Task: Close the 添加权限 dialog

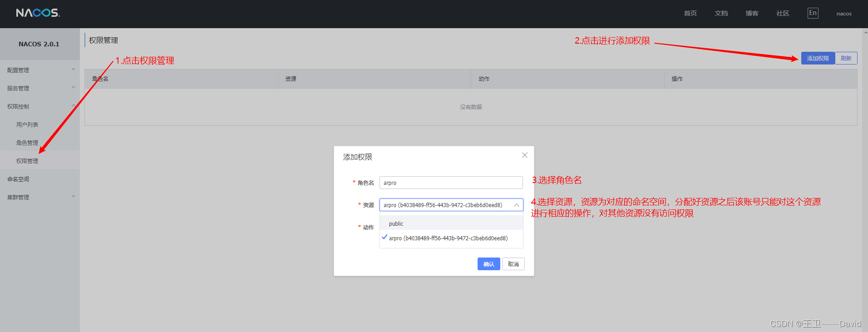Action: point(525,155)
